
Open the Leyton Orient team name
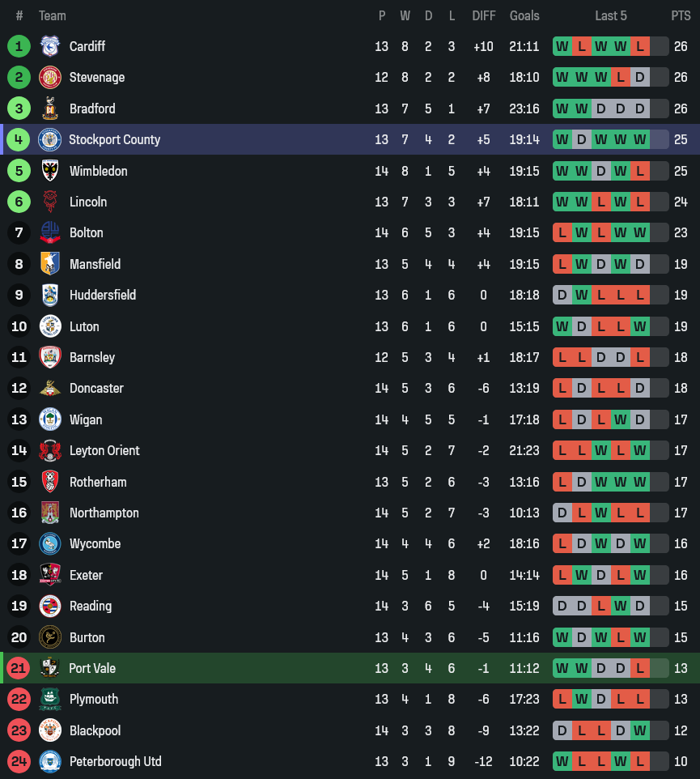104,450
